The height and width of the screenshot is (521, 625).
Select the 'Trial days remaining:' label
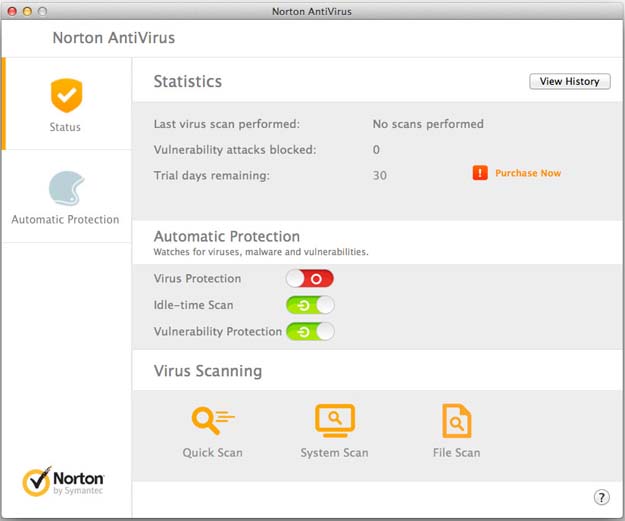(x=212, y=175)
